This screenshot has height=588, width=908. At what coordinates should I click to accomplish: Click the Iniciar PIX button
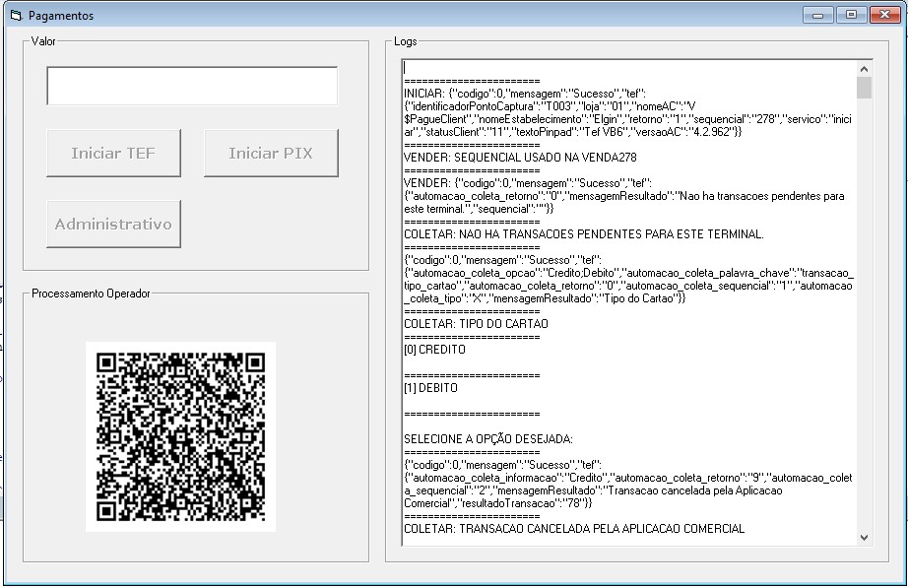[x=271, y=153]
